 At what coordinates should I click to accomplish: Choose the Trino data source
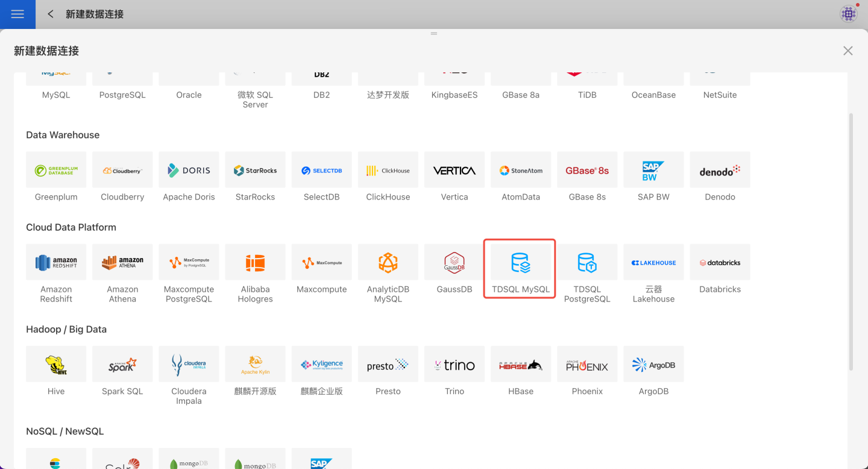454,365
